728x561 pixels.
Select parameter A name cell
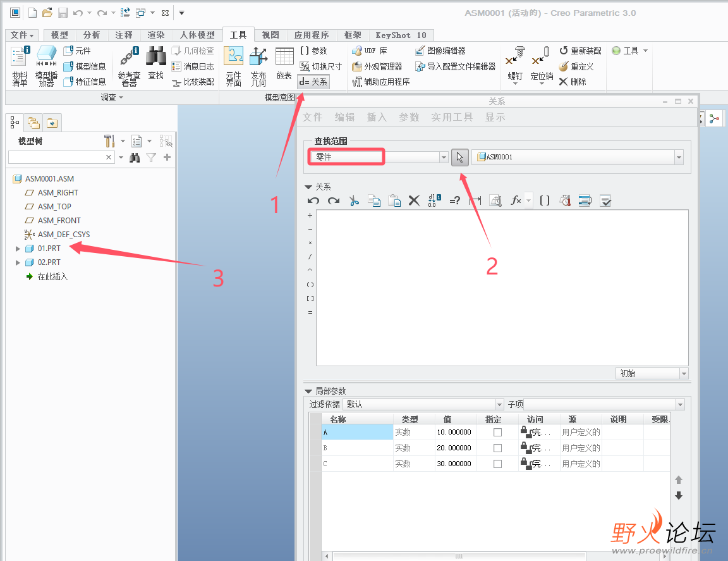coord(357,432)
